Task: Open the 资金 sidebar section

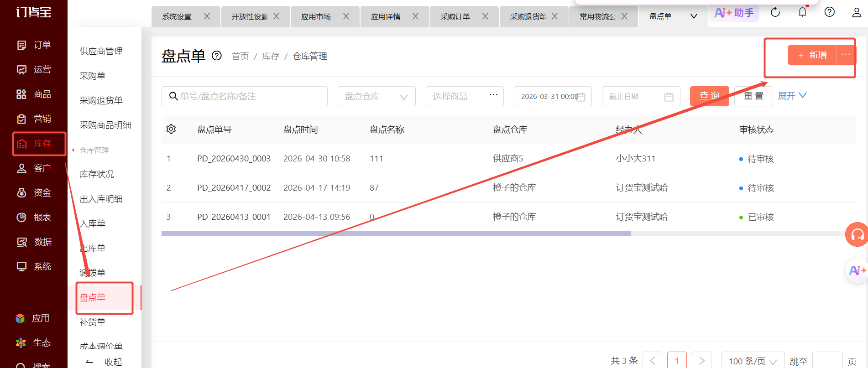Action: point(34,193)
